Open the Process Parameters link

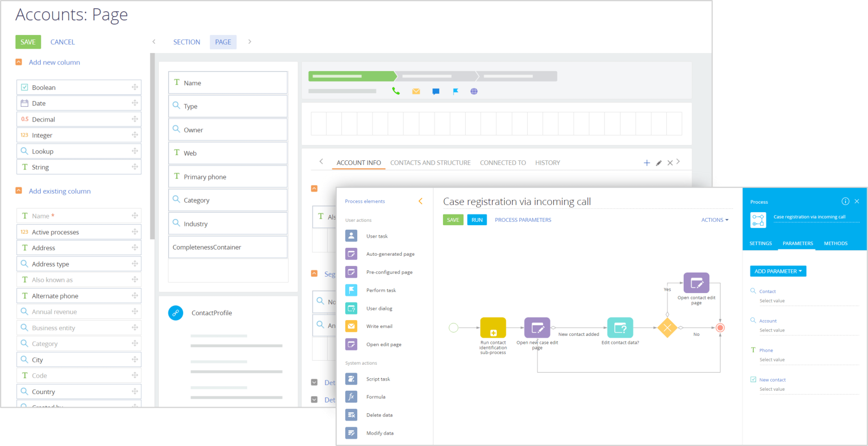(523, 220)
